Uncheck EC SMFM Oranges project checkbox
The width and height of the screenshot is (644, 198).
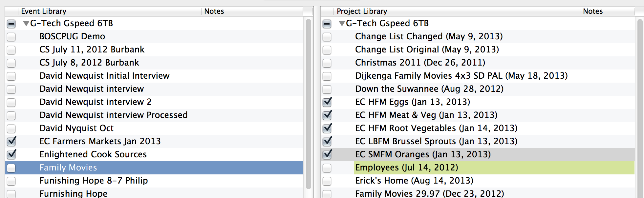327,155
